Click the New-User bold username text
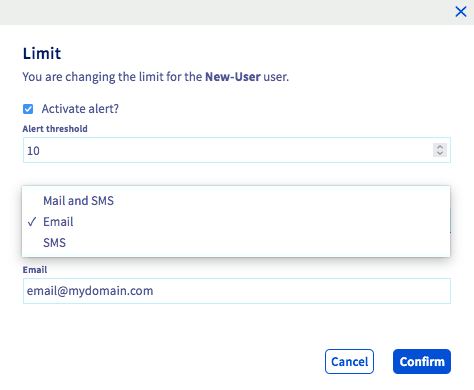Screen dimensions: 474x390 [x=233, y=77]
